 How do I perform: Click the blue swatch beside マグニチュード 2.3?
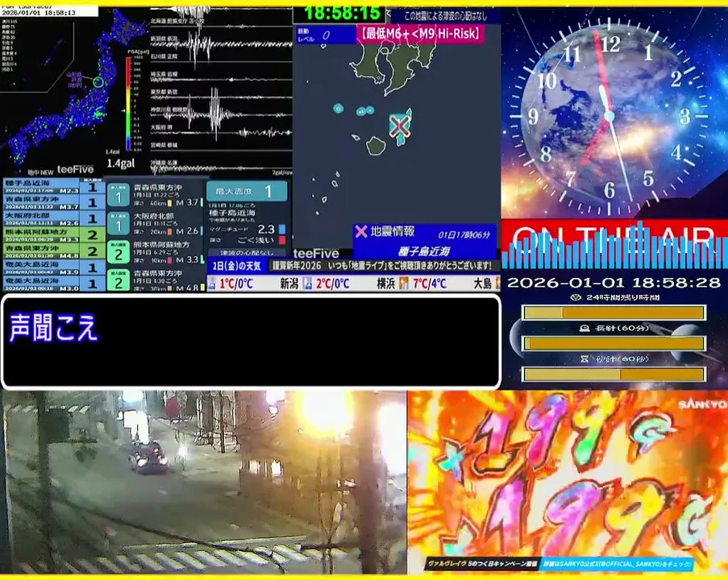[282, 230]
